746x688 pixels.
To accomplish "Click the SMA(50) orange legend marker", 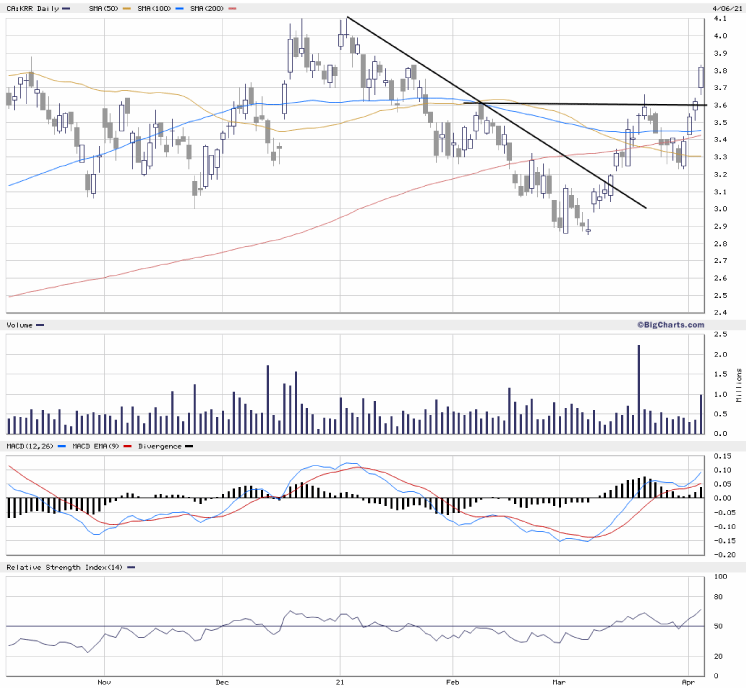I will tap(126, 8).
